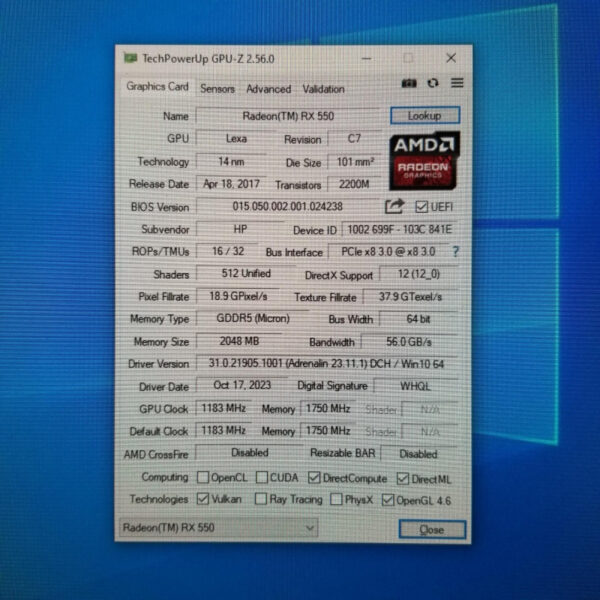Screen dimensions: 600x600
Task: Click the Default Clock row Memory 1750 MHz
Action: point(328,431)
